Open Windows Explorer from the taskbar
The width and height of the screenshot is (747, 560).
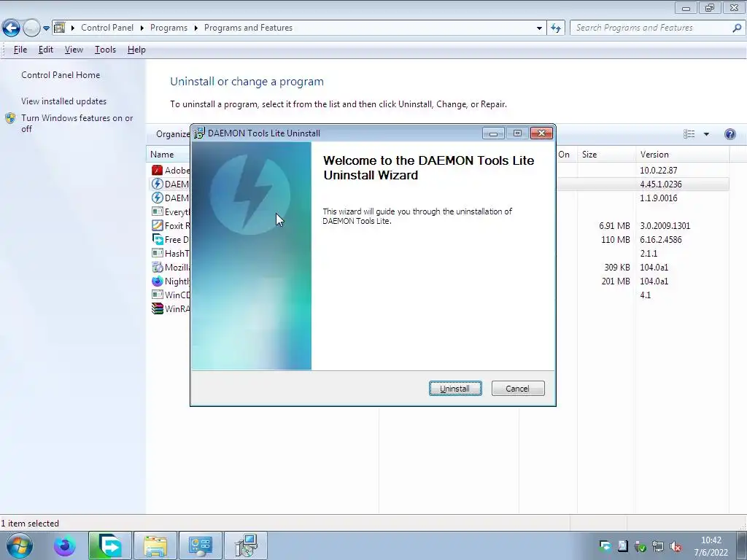[x=155, y=545]
